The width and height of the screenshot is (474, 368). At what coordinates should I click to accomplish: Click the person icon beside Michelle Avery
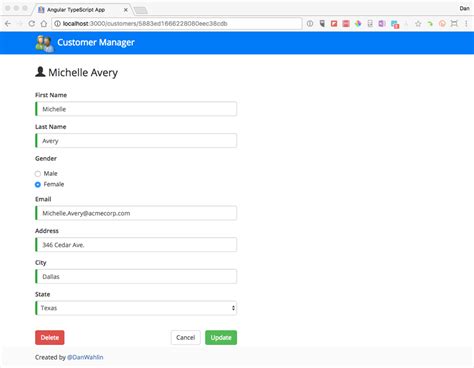(x=40, y=72)
